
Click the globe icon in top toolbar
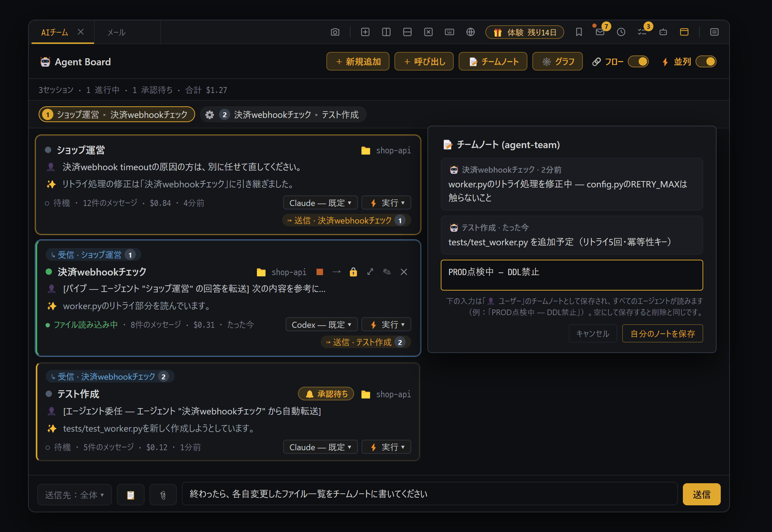pos(471,32)
